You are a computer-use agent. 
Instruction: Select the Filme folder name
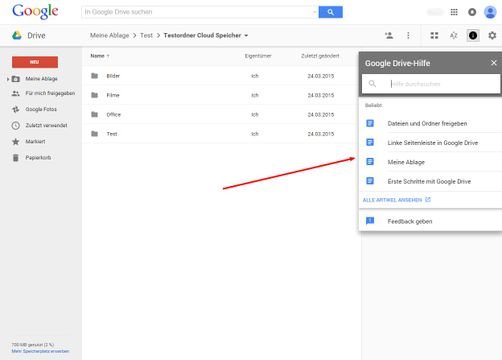(x=113, y=95)
